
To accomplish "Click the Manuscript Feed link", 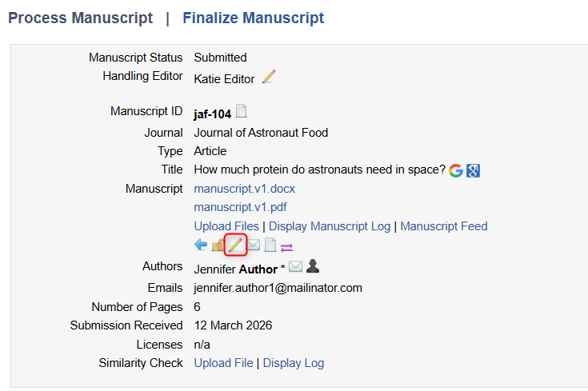I will pos(444,226).
